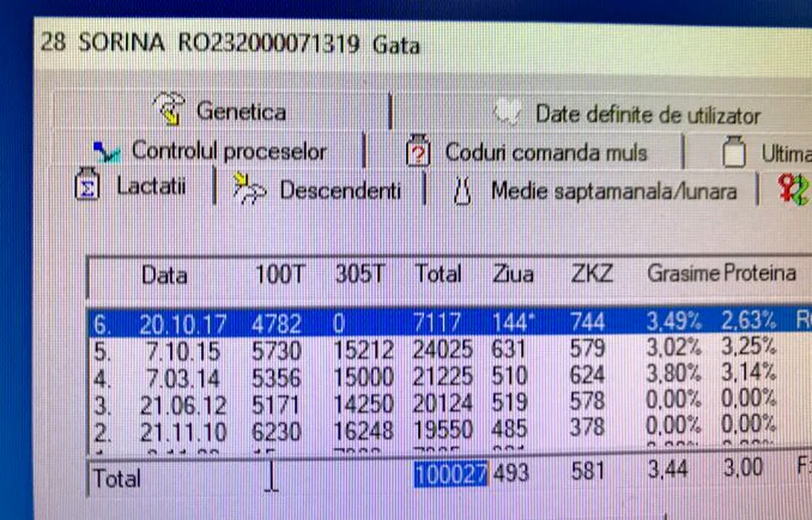Image resolution: width=812 pixels, height=520 pixels.
Task: Click the ZKZ value 579
Action: pyautogui.click(x=587, y=348)
